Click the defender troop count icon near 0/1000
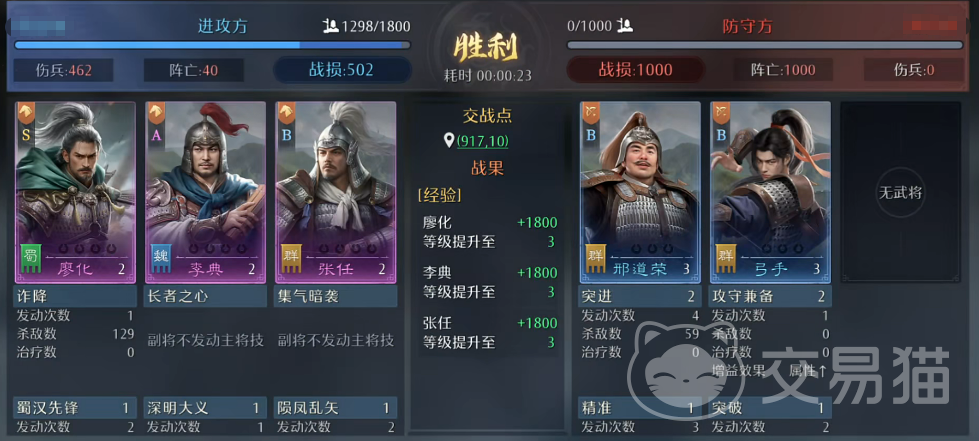 (x=625, y=26)
